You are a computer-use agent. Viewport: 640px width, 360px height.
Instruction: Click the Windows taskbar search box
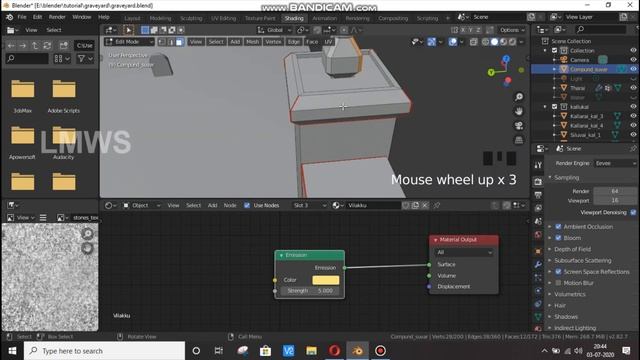click(x=104, y=351)
